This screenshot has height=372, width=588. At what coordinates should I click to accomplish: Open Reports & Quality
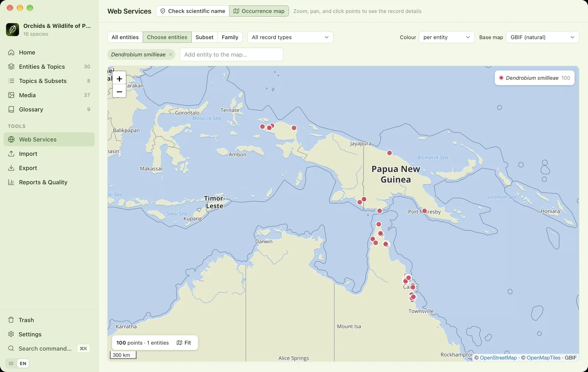[49, 183]
